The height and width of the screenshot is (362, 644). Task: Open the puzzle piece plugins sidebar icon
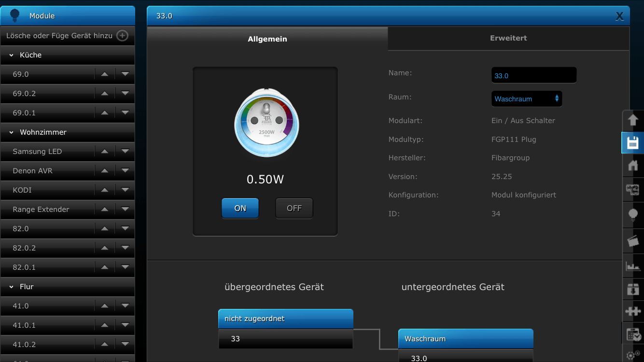pyautogui.click(x=632, y=311)
